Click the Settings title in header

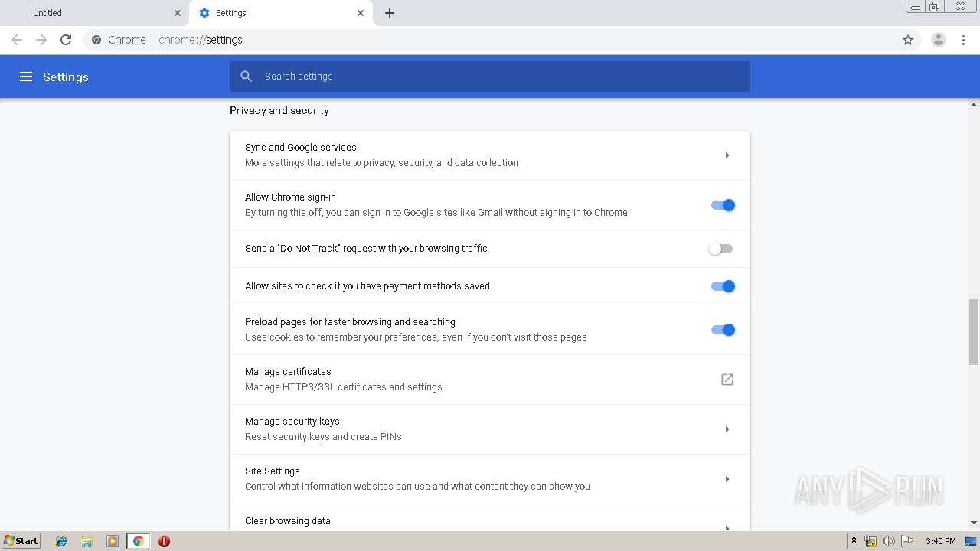66,77
